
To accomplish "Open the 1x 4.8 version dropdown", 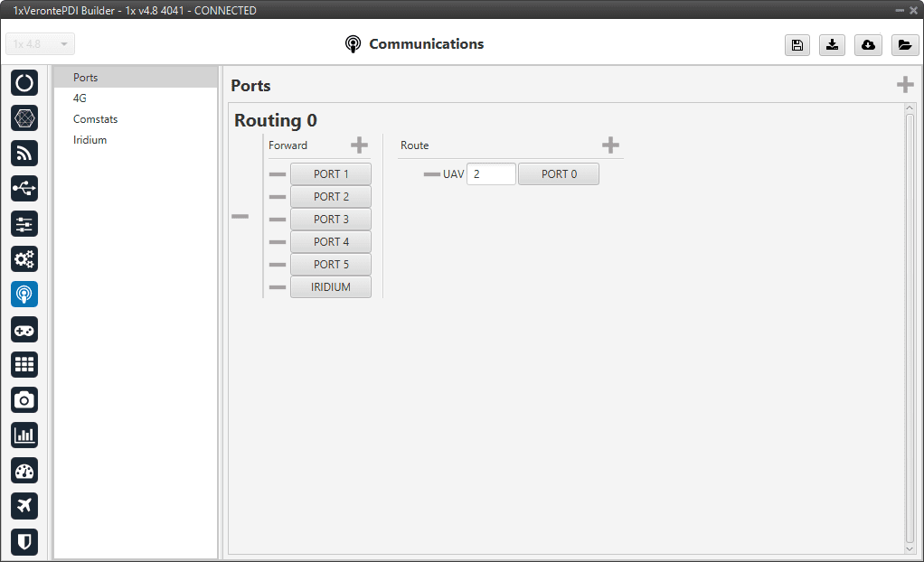I will click(x=41, y=44).
